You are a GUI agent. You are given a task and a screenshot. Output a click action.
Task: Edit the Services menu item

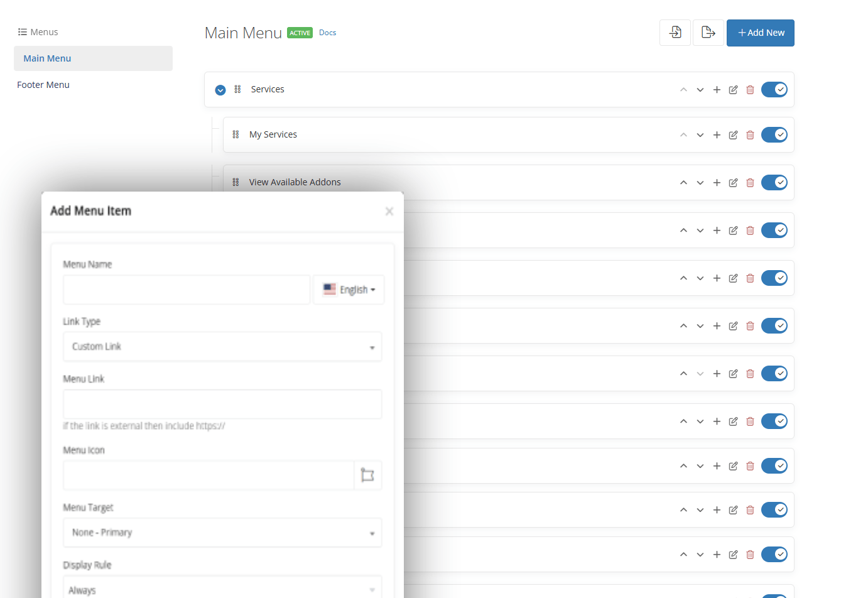733,90
